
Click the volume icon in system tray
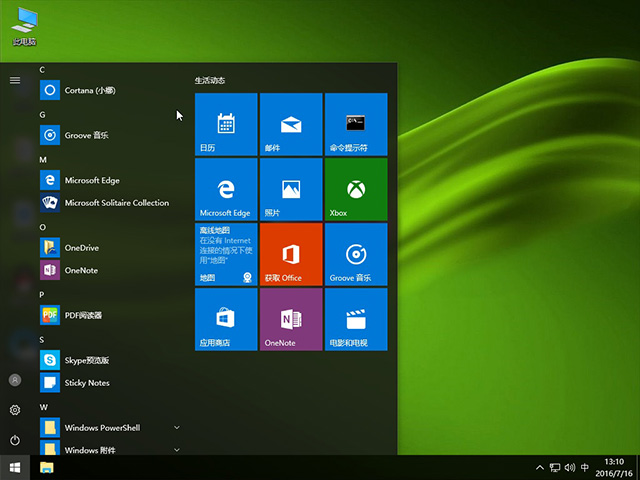pyautogui.click(x=569, y=467)
